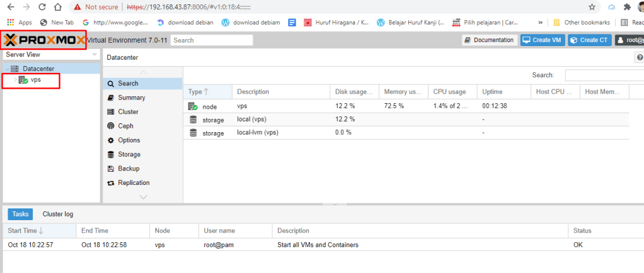Expand the vps node in tree

[15, 80]
